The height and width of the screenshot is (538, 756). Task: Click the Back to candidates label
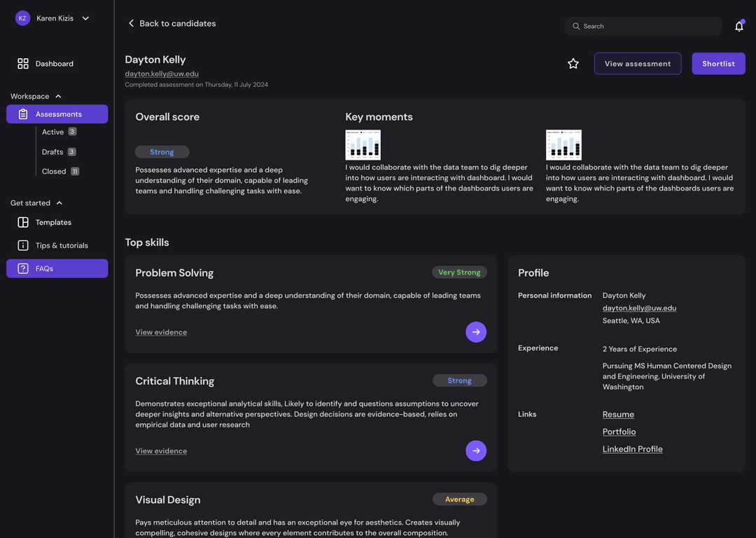[177, 23]
